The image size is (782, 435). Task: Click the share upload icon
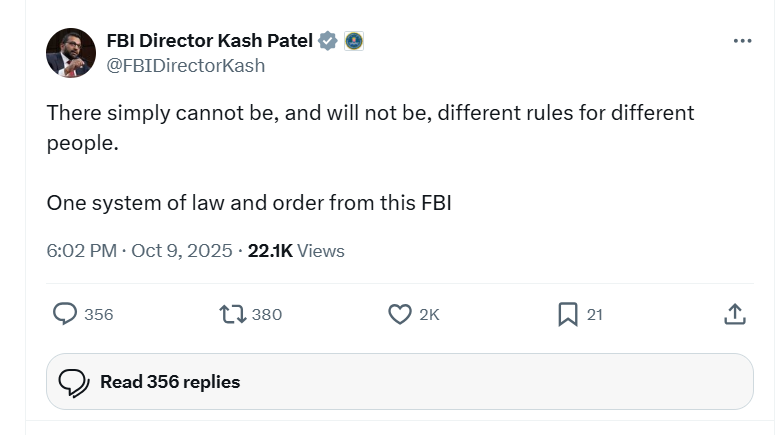(734, 314)
